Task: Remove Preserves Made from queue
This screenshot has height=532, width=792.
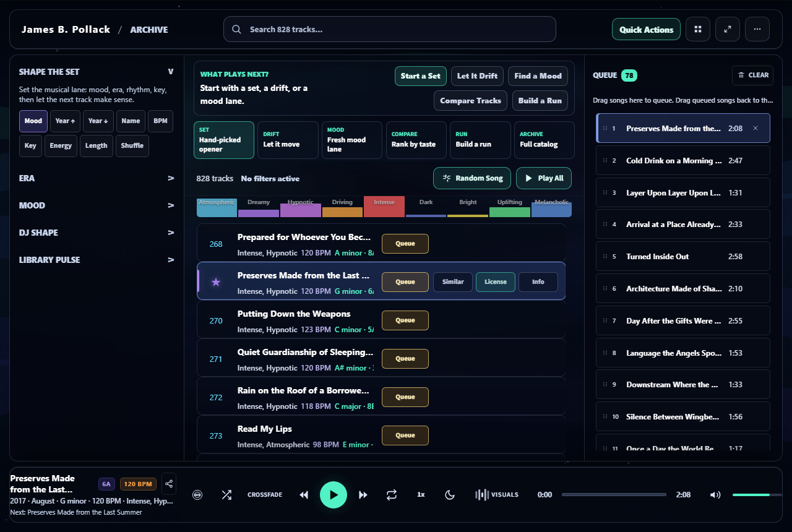Action: [755, 128]
